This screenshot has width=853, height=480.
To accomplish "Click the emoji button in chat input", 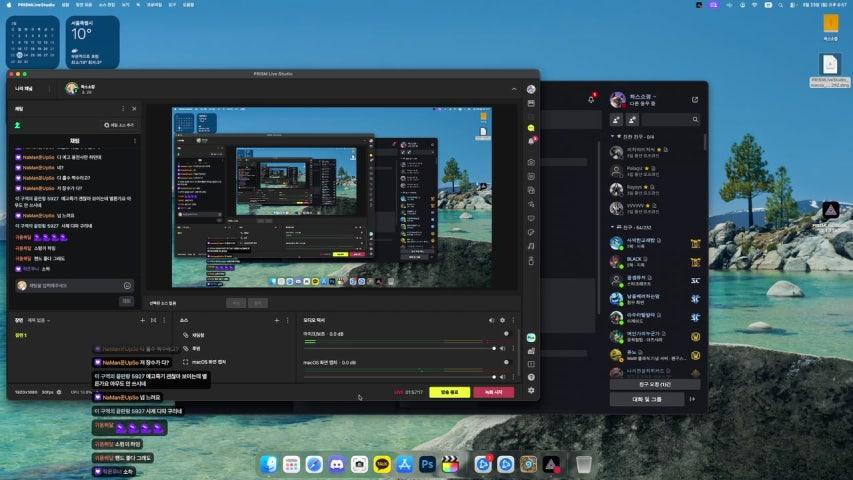I will 127,285.
